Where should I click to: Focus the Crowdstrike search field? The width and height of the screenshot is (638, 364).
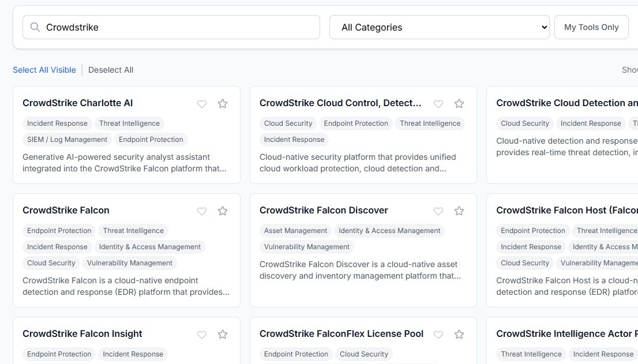point(171,27)
